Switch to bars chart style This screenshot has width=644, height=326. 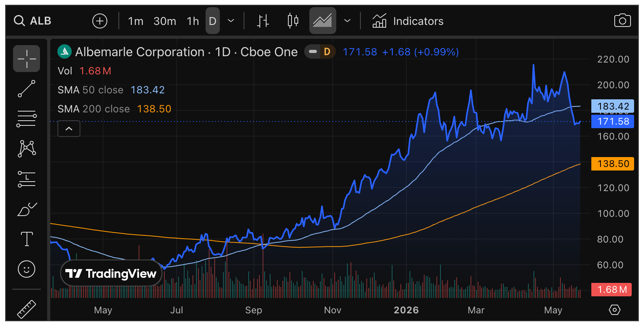(x=263, y=21)
